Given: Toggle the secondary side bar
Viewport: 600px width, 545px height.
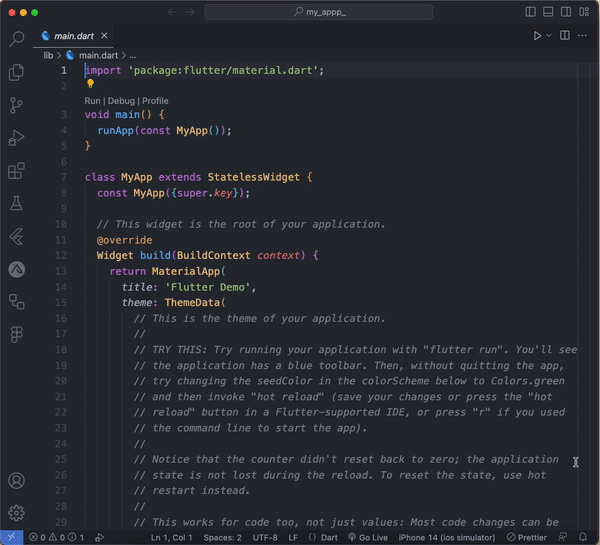Looking at the screenshot, I should click(566, 12).
